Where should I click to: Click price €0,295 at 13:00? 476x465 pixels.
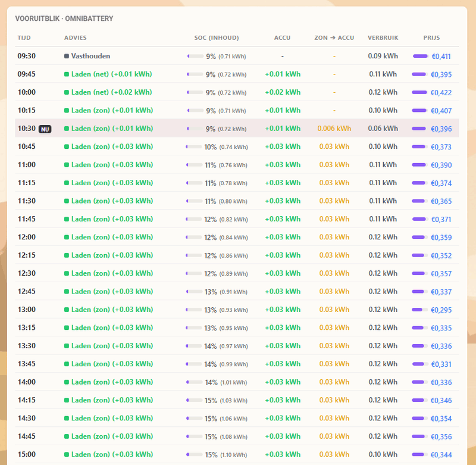pos(441,310)
